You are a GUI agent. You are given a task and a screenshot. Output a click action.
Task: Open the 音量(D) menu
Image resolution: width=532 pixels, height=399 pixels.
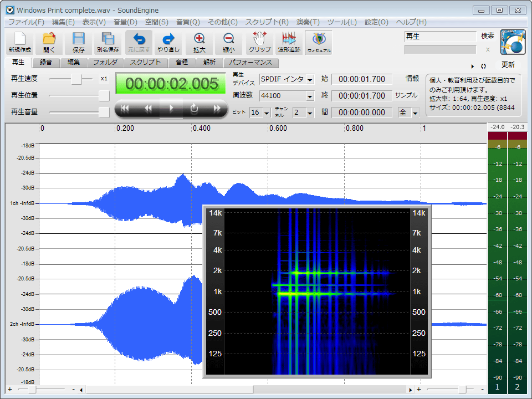tap(125, 22)
